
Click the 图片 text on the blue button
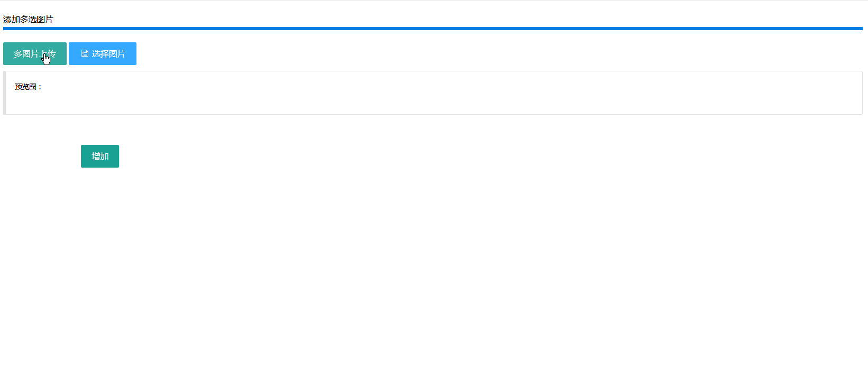click(117, 53)
